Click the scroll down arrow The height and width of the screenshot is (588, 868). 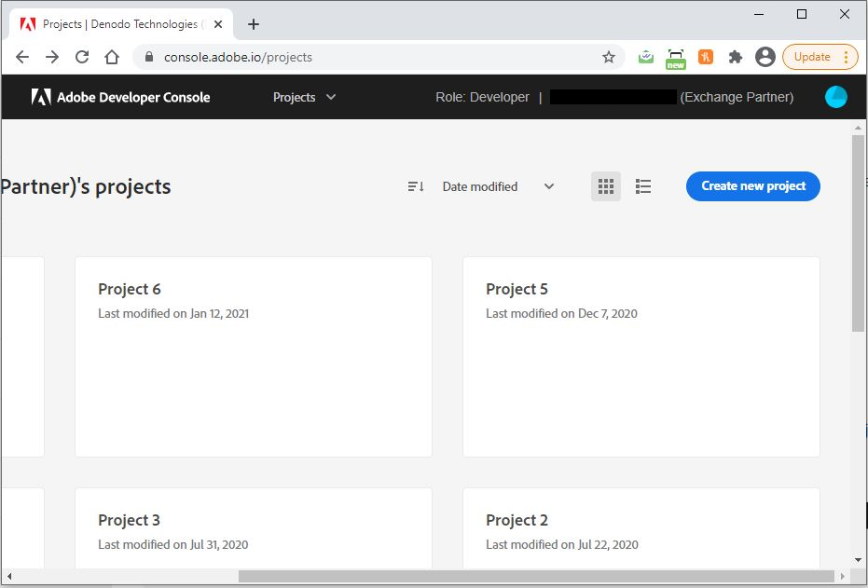[858, 560]
